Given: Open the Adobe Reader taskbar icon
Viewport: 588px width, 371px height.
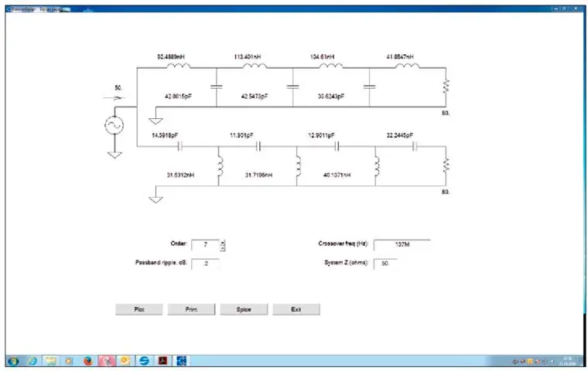Looking at the screenshot, I should tap(162, 361).
